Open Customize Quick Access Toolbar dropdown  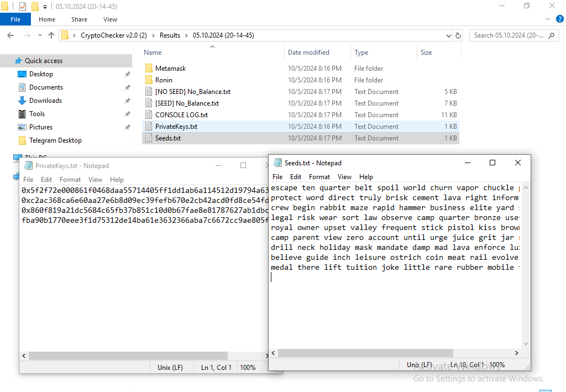coord(45,7)
